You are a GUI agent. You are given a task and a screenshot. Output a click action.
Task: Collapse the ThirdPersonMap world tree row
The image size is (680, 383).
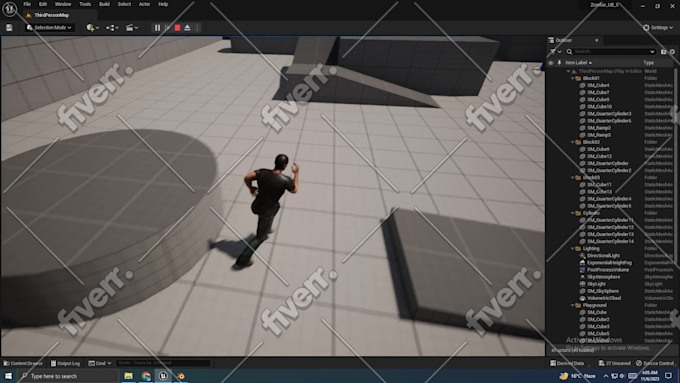(569, 71)
